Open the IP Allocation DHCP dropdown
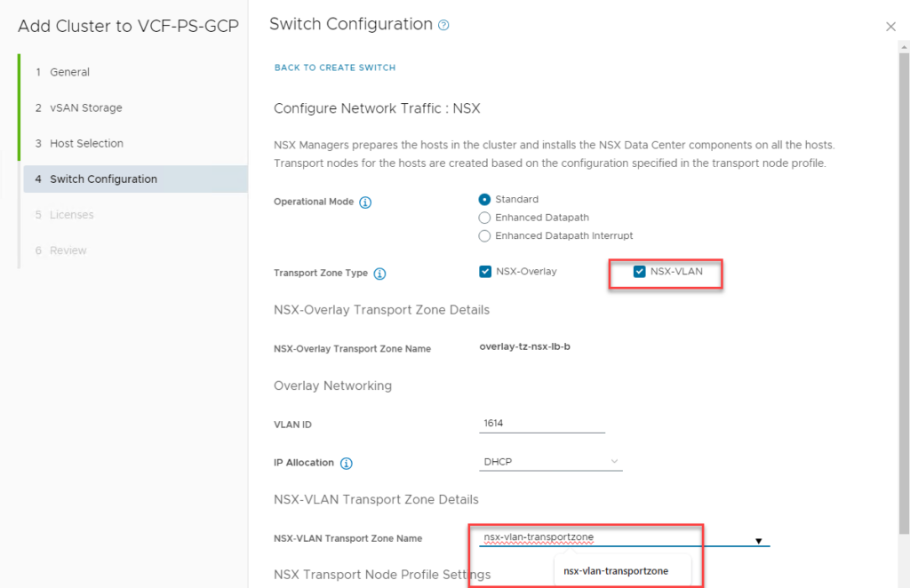 click(551, 462)
